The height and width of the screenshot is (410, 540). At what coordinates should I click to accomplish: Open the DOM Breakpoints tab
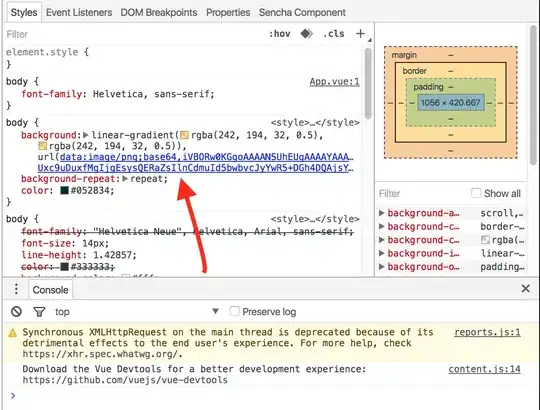point(159,12)
